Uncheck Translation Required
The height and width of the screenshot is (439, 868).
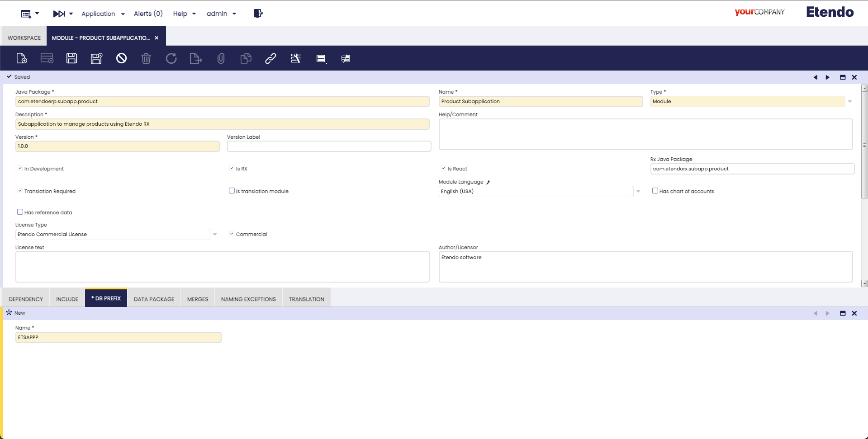(x=20, y=191)
